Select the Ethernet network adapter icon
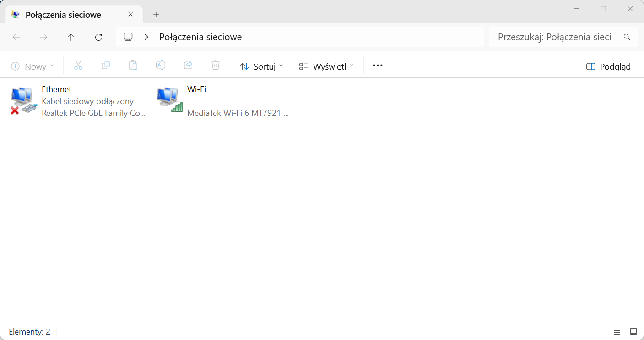 [23, 100]
